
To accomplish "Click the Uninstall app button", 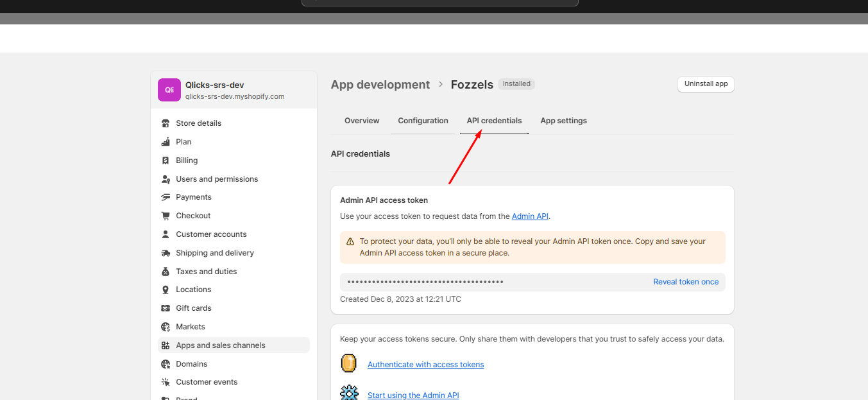I will (x=706, y=84).
